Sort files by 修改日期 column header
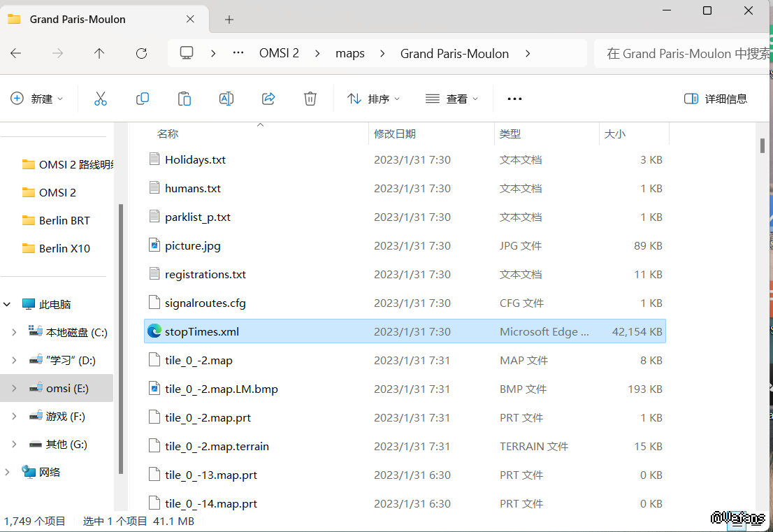 coord(395,134)
